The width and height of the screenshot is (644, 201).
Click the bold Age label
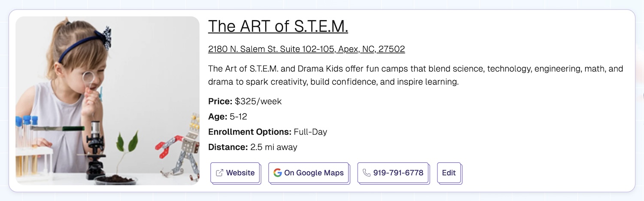point(217,116)
